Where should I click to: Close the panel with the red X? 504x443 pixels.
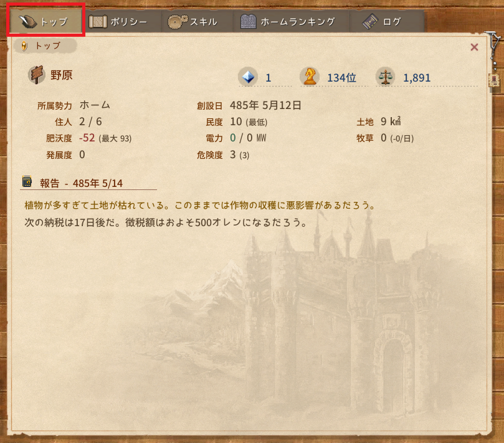pos(474,47)
